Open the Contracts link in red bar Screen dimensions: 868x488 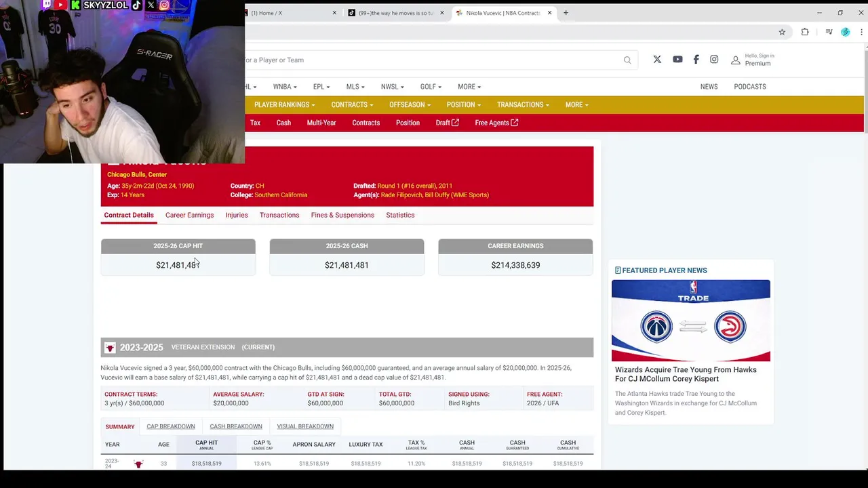point(366,123)
